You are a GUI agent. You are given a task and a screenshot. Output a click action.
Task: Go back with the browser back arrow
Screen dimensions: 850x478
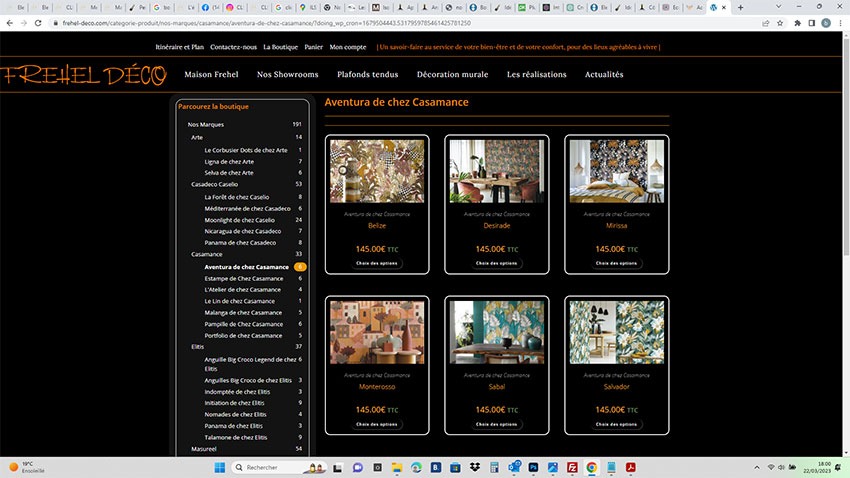coord(9,23)
